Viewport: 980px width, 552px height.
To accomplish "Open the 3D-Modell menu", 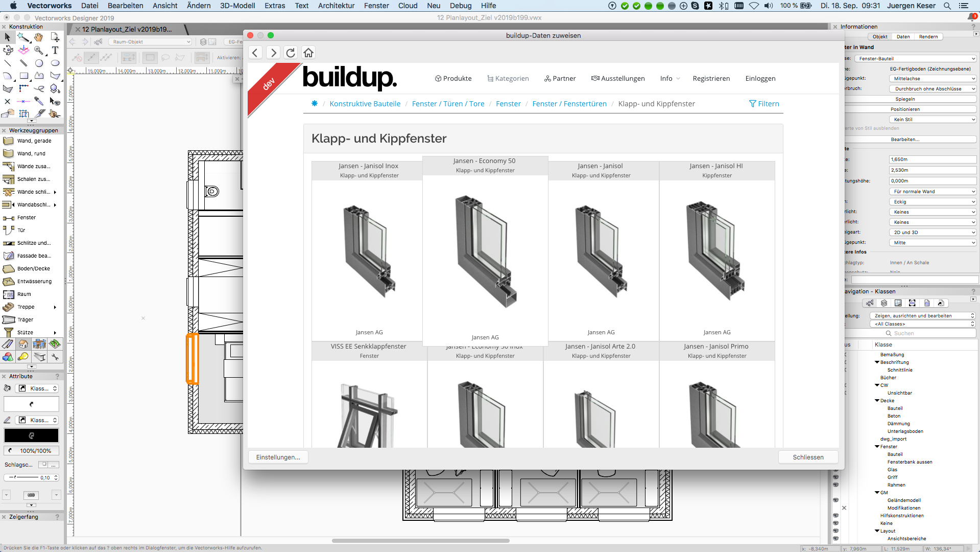I will (x=237, y=6).
